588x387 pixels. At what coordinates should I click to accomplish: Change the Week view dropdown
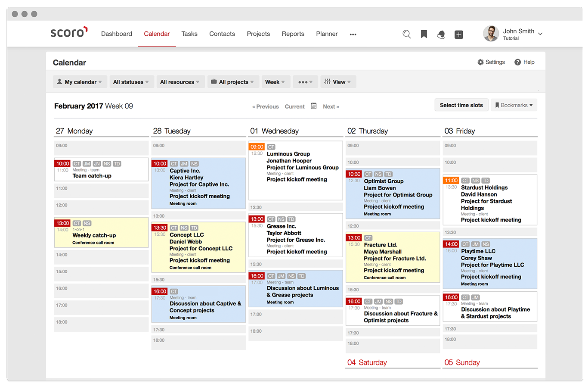pyautogui.click(x=275, y=82)
